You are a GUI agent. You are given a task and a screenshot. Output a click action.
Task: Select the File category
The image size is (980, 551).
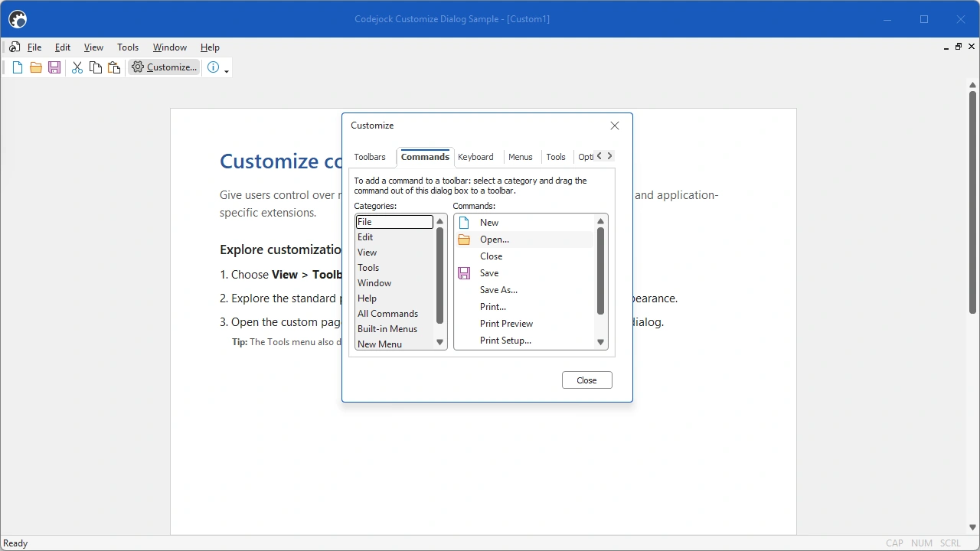tap(394, 222)
